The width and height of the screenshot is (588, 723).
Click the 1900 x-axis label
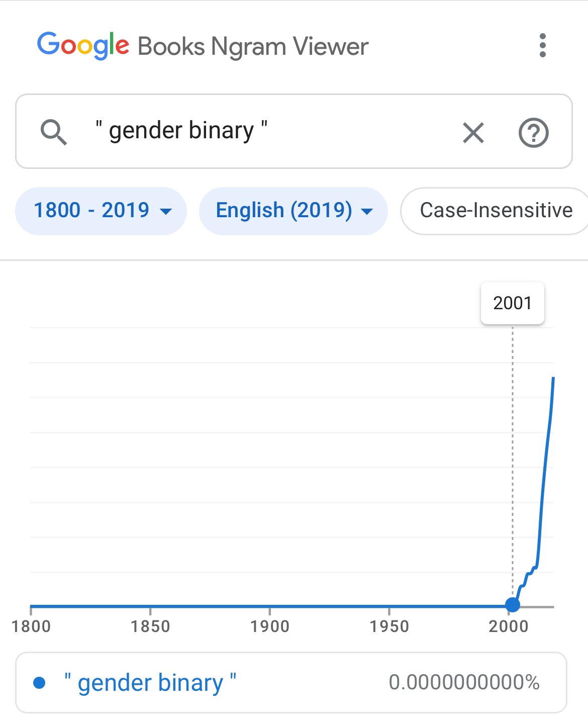(x=270, y=626)
